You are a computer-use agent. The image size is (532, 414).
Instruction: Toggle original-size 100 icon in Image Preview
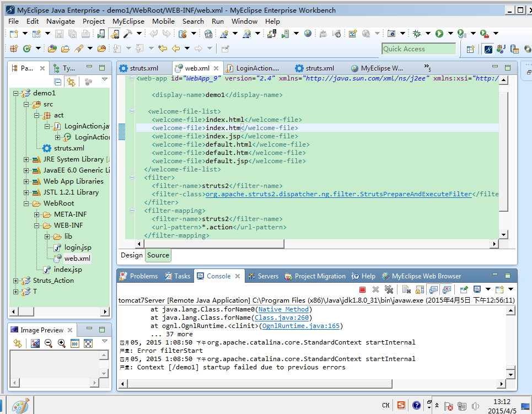[x=74, y=343]
